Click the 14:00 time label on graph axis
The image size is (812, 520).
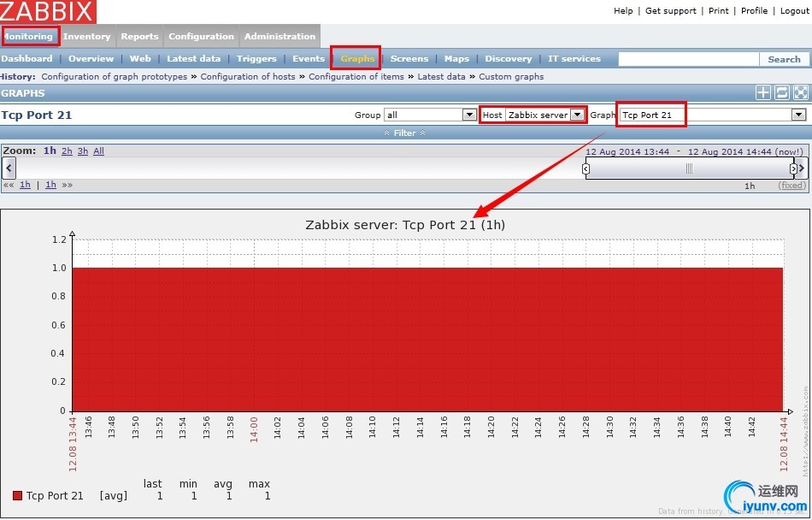click(254, 428)
